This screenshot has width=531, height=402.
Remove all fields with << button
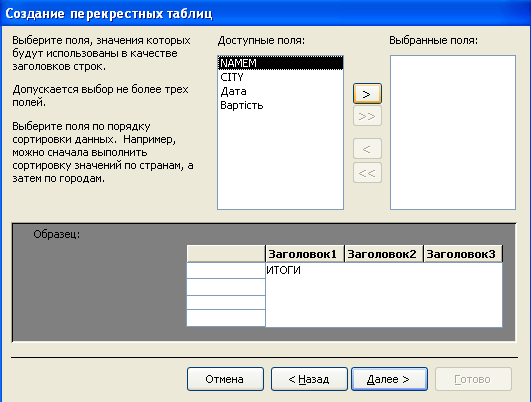(x=367, y=173)
